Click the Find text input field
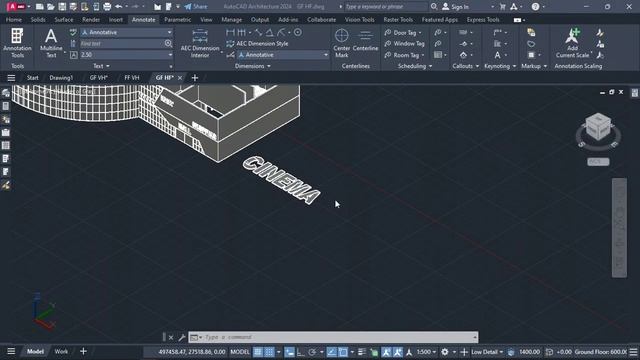 (122, 43)
